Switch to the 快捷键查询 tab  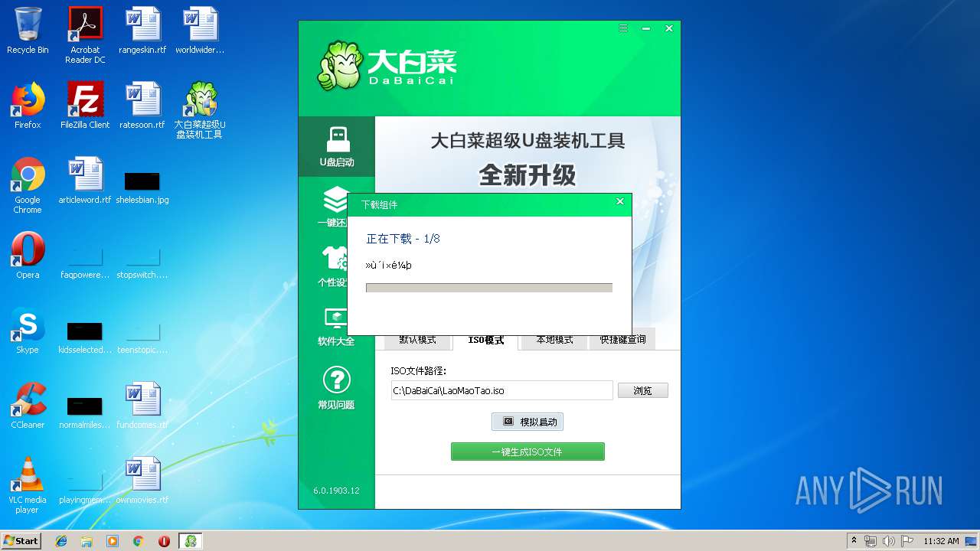pyautogui.click(x=622, y=340)
